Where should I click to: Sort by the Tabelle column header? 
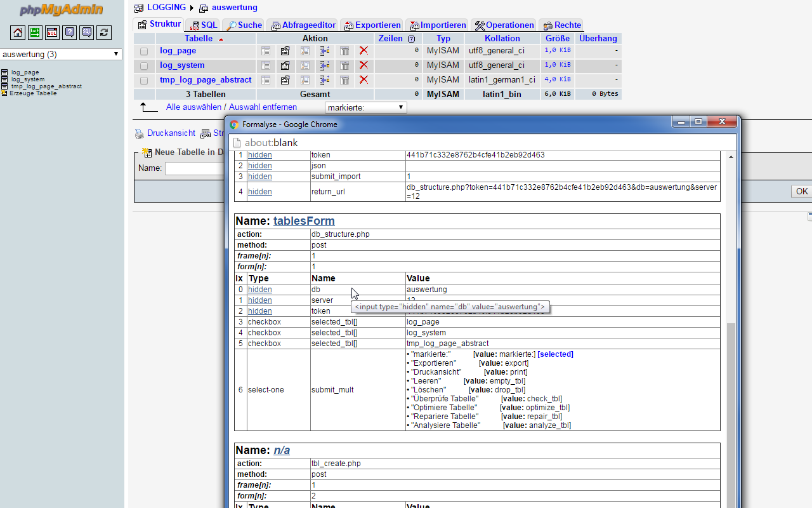199,39
